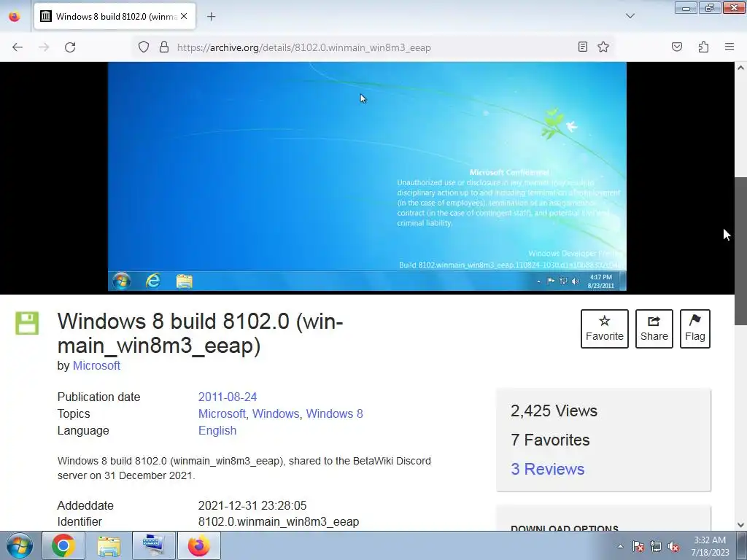
Task: Click the identifier value 8102.0.winmain_win8m3_eeap
Action: (x=278, y=522)
